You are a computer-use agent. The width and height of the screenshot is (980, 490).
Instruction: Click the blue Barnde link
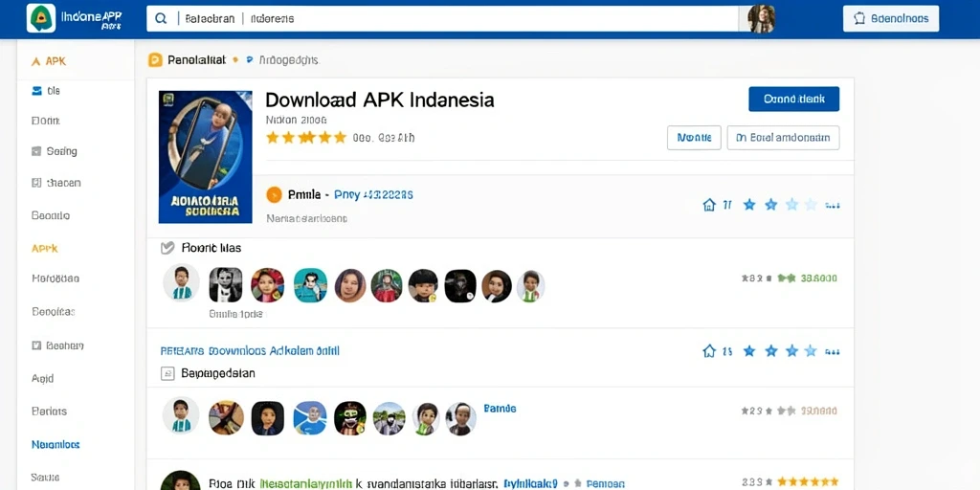pyautogui.click(x=500, y=409)
